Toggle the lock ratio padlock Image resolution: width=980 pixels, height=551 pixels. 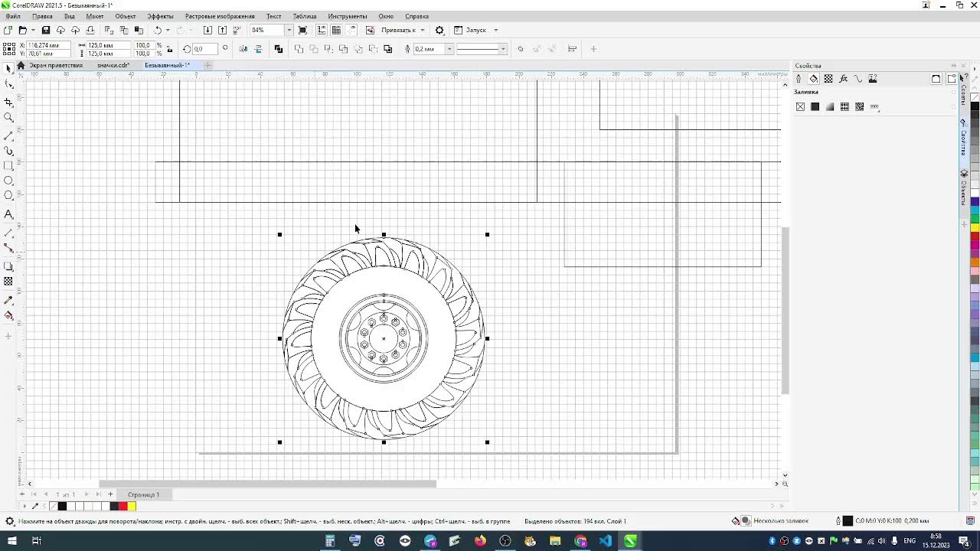[169, 49]
